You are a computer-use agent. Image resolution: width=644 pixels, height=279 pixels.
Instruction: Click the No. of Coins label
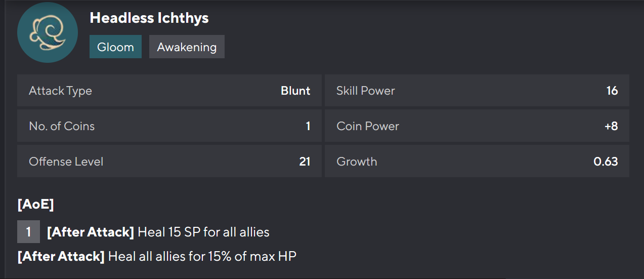pos(62,126)
